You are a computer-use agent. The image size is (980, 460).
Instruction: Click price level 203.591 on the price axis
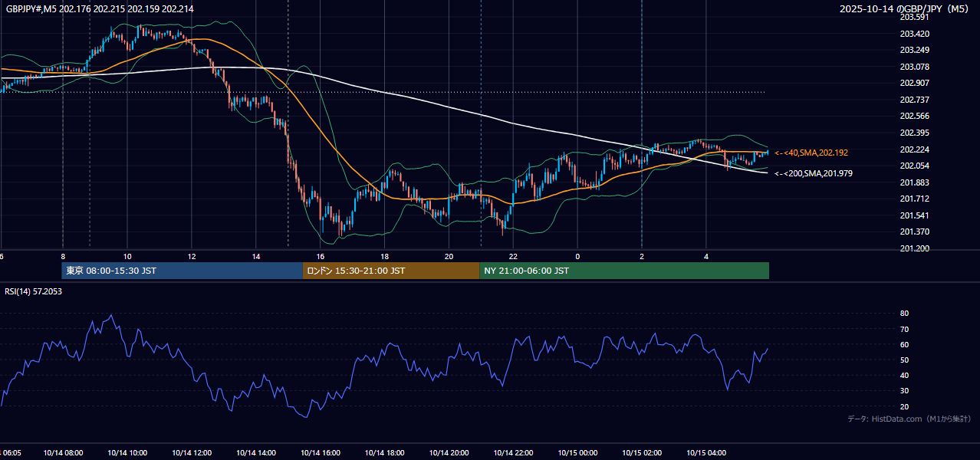pyautogui.click(x=914, y=17)
